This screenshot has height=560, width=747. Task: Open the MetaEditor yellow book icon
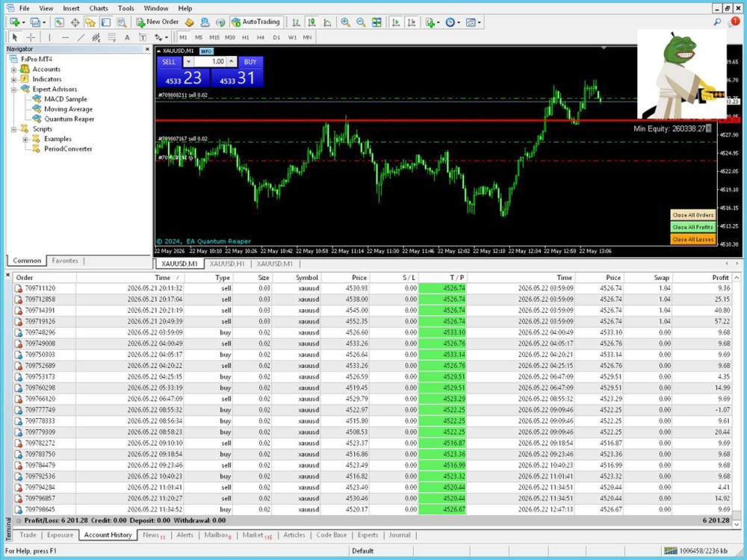pos(190,22)
